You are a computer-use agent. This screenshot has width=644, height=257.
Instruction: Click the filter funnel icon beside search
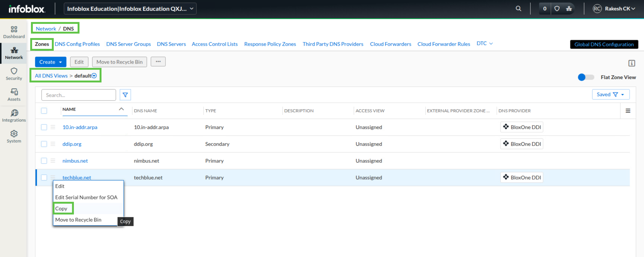click(x=125, y=95)
